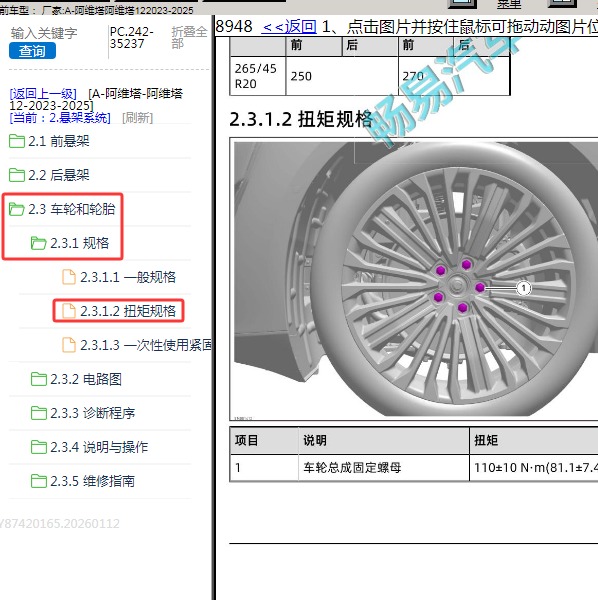Click the 250 pressure value cell
Image resolution: width=598 pixels, height=600 pixels.
point(342,76)
